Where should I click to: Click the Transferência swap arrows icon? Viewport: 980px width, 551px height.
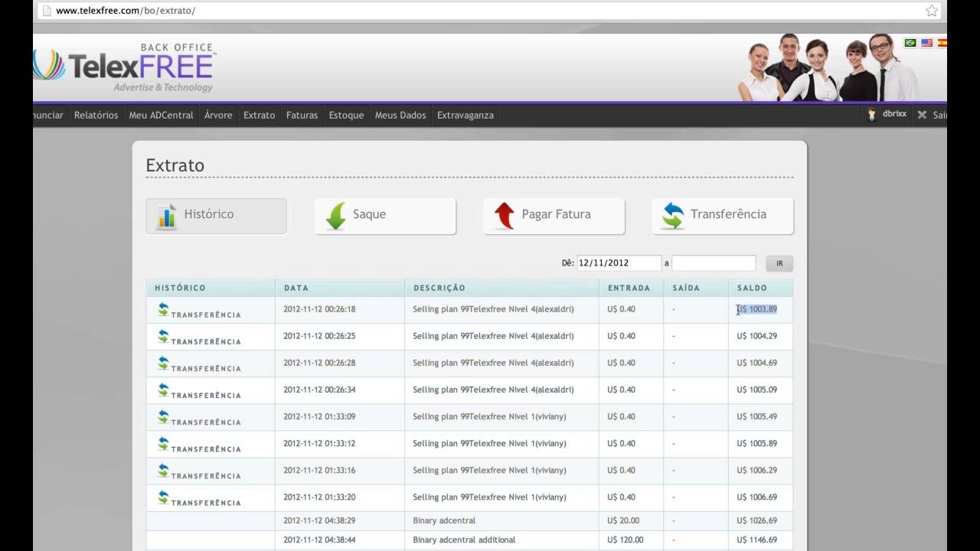pos(673,216)
